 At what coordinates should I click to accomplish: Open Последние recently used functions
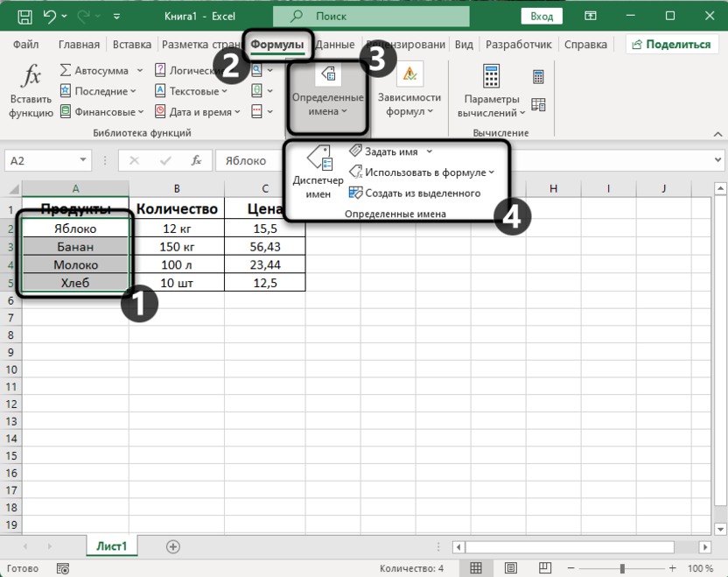pyautogui.click(x=98, y=91)
